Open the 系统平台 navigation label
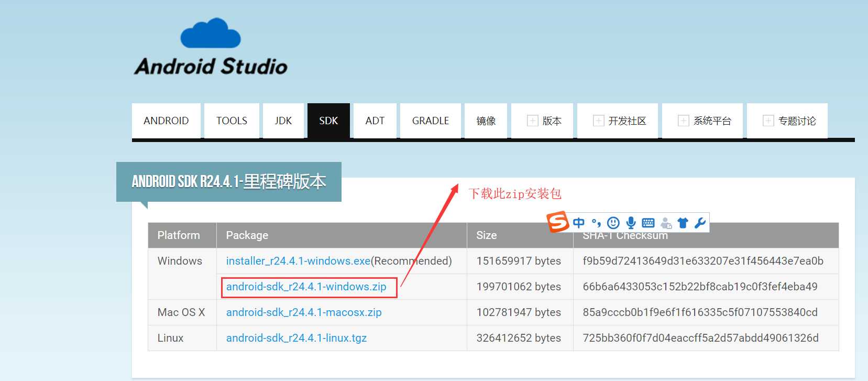Viewport: 868px width, 381px height. click(x=712, y=121)
